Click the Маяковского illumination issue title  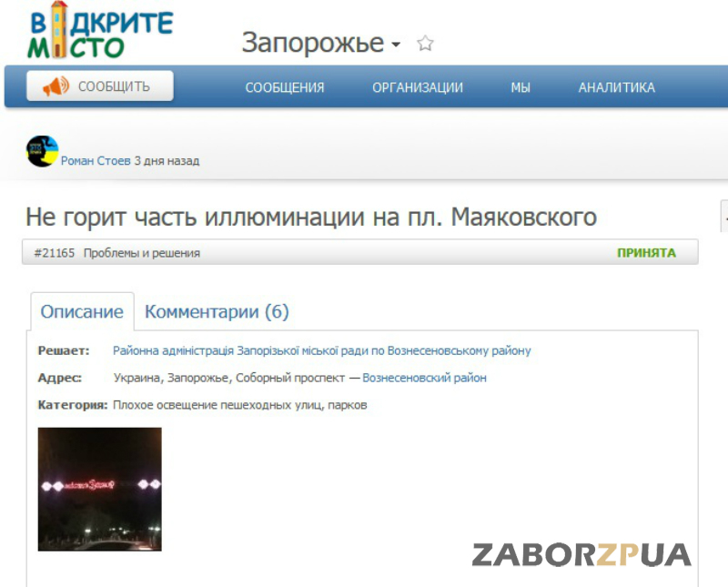310,218
